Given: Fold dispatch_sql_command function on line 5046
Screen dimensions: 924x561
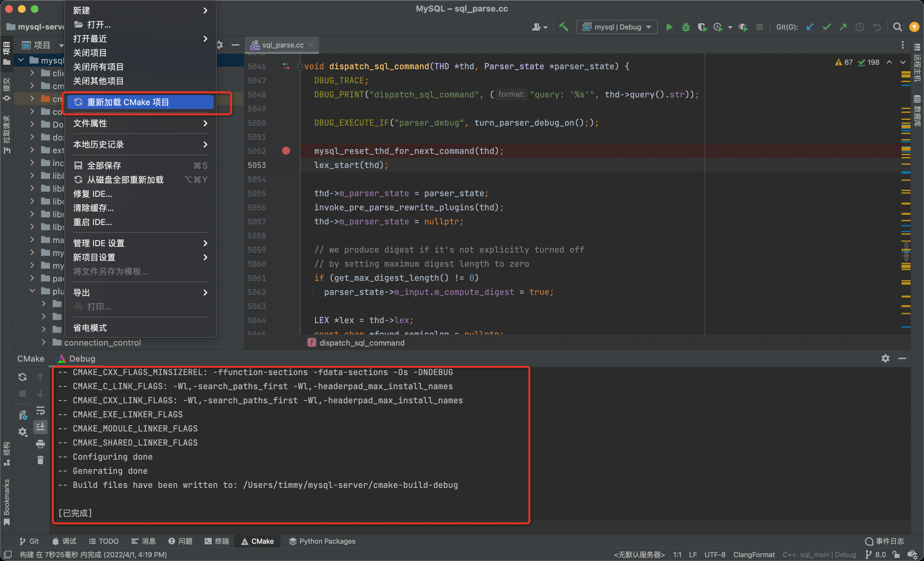Looking at the screenshot, I should (x=300, y=67).
